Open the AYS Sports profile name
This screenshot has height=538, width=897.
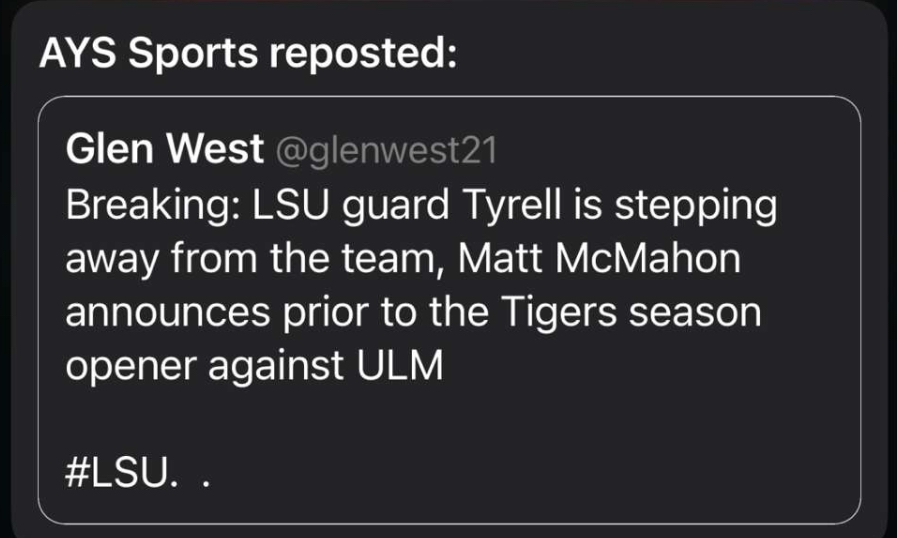[x=149, y=55]
